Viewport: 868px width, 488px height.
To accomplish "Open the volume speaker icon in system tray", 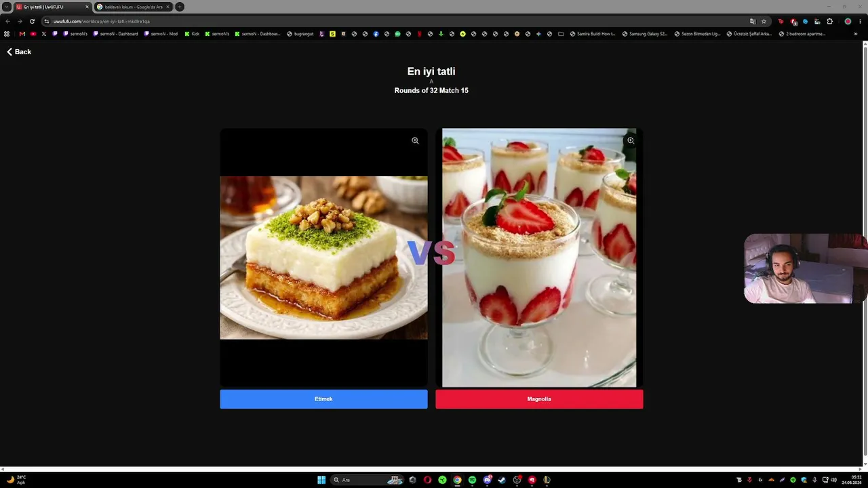I will 833,480.
